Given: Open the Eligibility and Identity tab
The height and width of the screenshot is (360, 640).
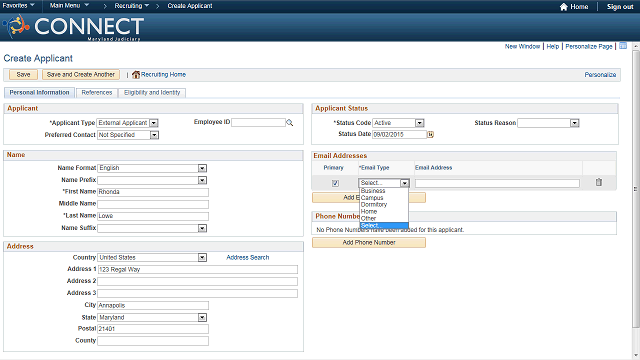Looking at the screenshot, I should click(x=152, y=93).
